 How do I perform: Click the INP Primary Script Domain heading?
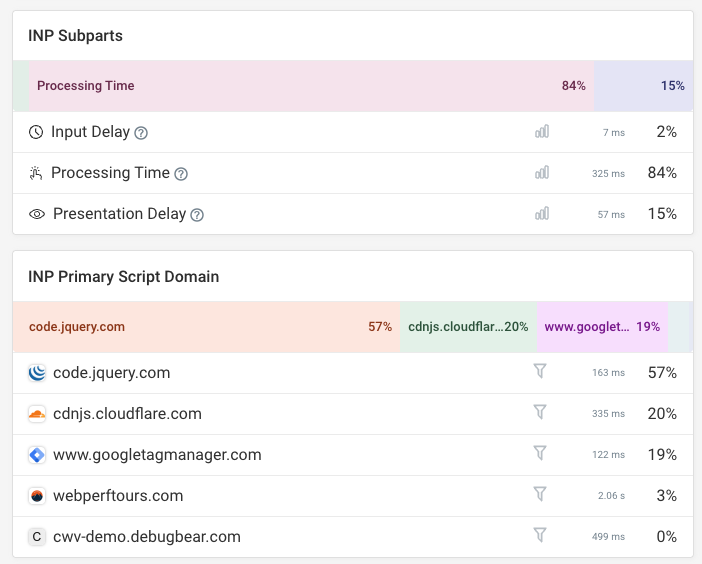click(x=124, y=277)
